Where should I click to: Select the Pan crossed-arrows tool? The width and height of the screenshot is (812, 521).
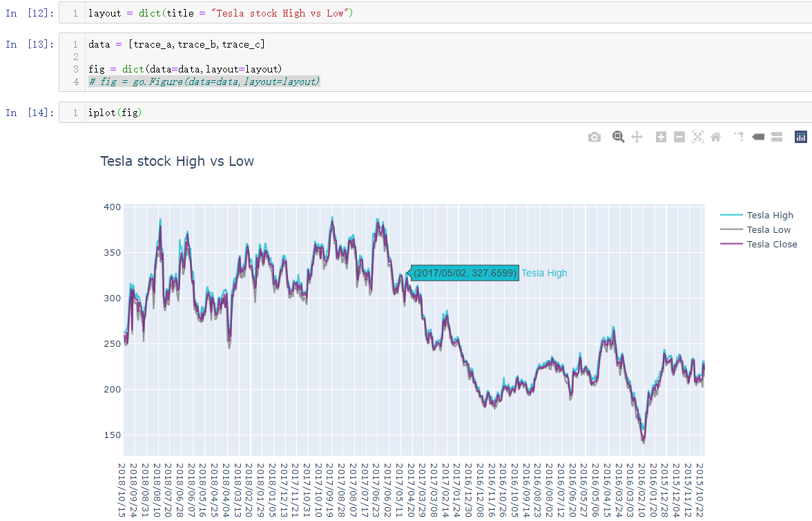point(637,137)
